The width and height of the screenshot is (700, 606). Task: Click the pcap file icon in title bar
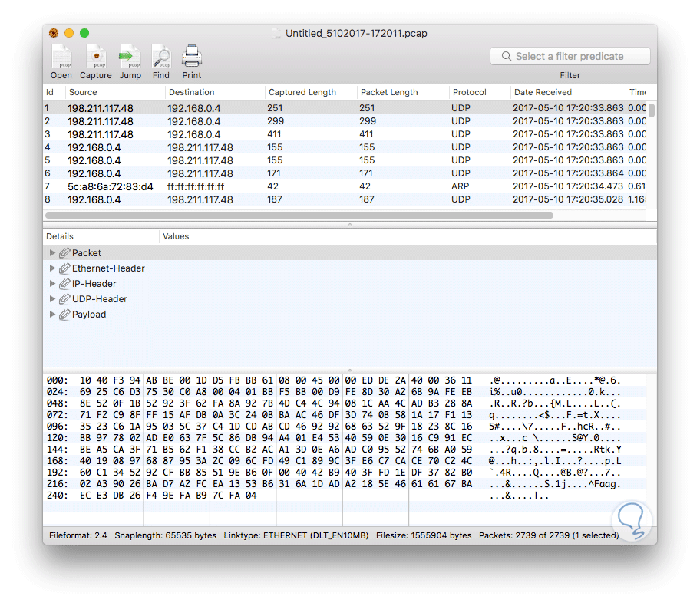point(277,34)
